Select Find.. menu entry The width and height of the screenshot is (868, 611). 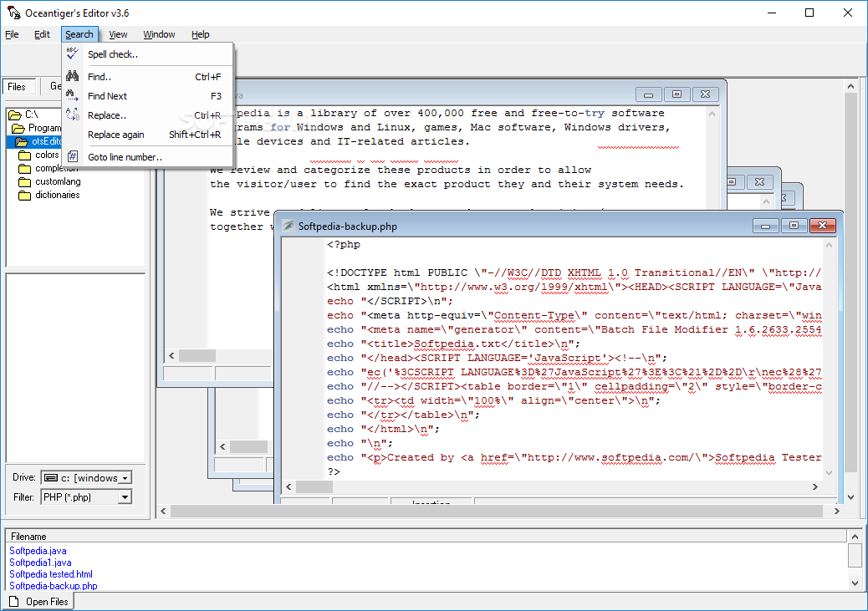(x=147, y=77)
